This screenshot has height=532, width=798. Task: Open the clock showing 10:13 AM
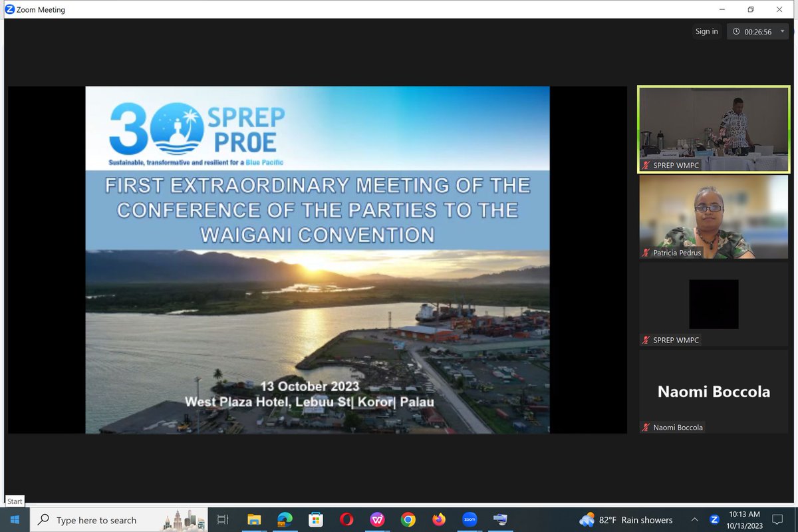click(745, 519)
